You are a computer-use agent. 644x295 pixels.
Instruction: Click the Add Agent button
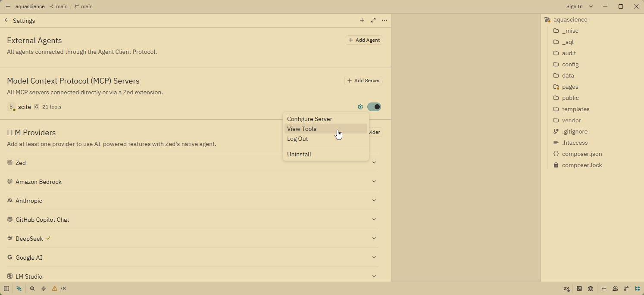(x=364, y=40)
